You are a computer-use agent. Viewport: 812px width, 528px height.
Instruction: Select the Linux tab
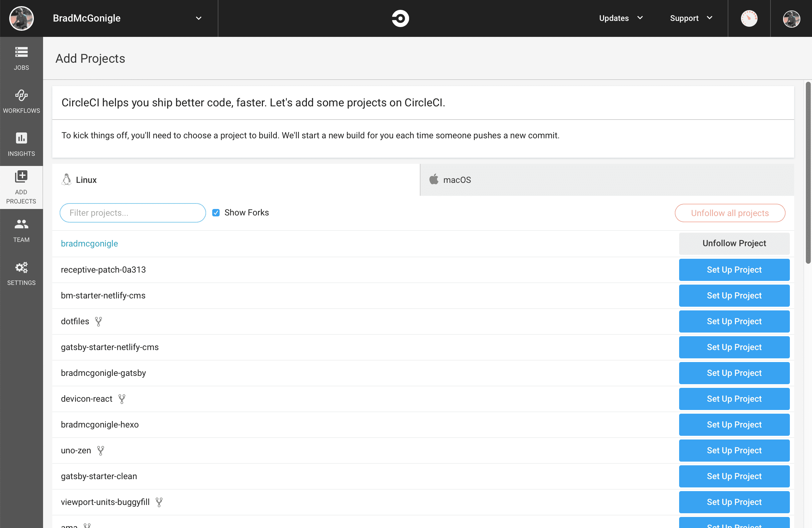coord(236,179)
